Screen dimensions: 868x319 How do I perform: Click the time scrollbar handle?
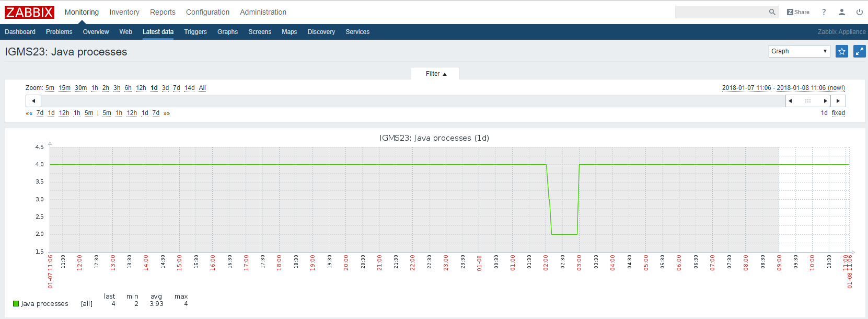click(807, 101)
